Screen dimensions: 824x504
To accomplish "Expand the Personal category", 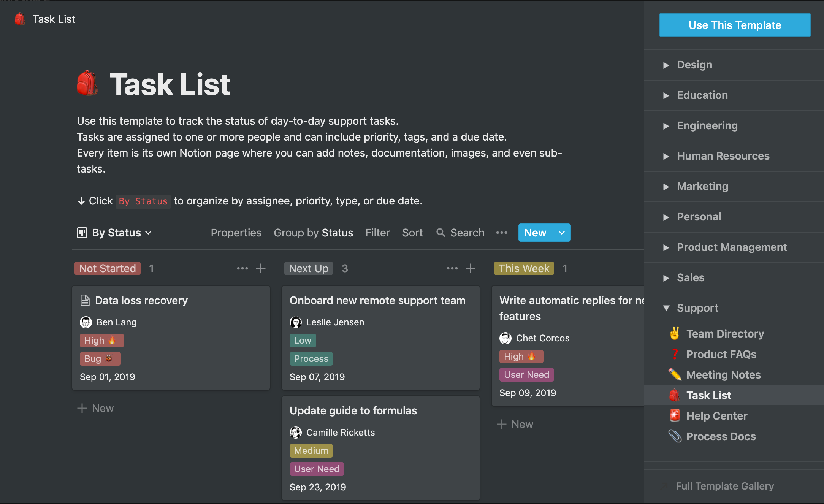I will pos(666,217).
